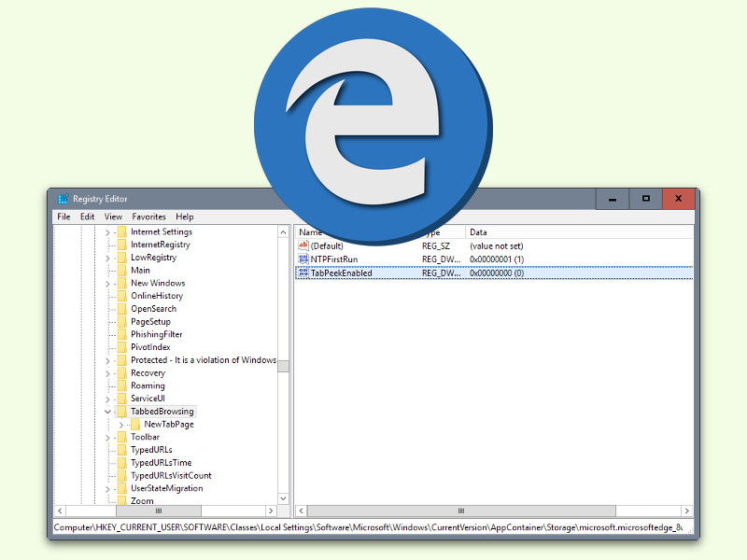Expand the UserStateMigration key
The height and width of the screenshot is (560, 747).
[x=107, y=489]
